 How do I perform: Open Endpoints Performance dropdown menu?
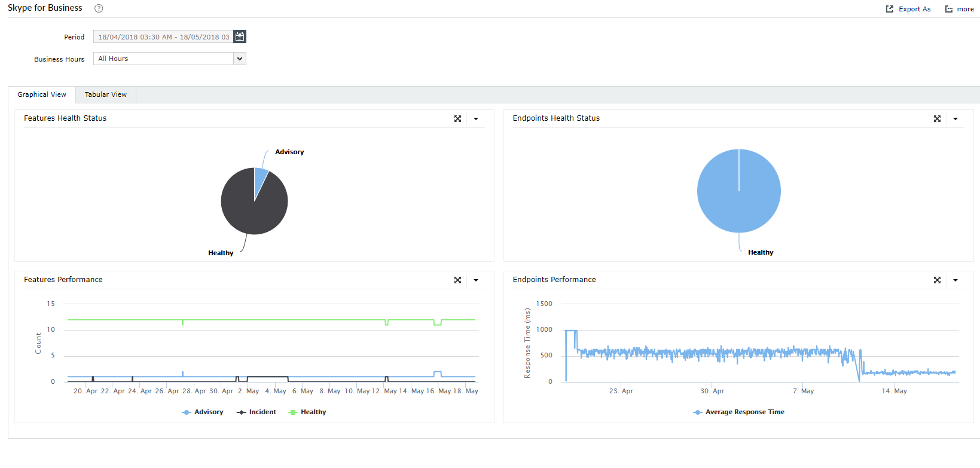955,280
